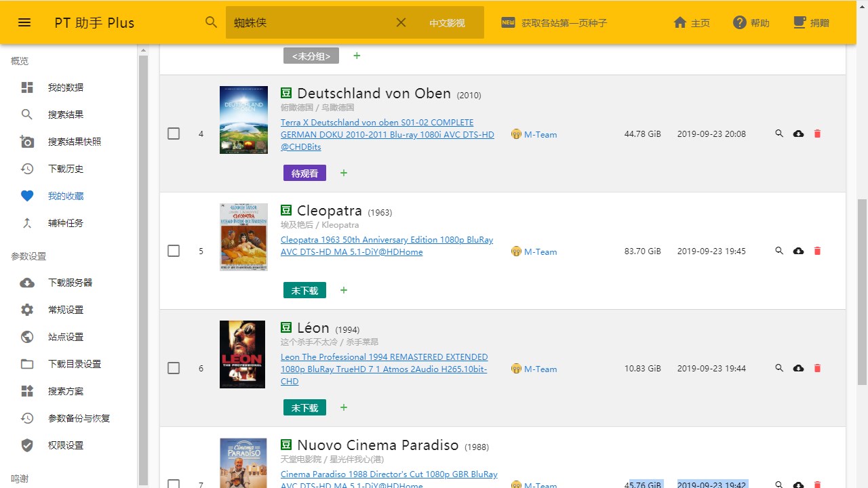The image size is (868, 488).
Task: Open the hamburger navigation menu
Action: [24, 22]
